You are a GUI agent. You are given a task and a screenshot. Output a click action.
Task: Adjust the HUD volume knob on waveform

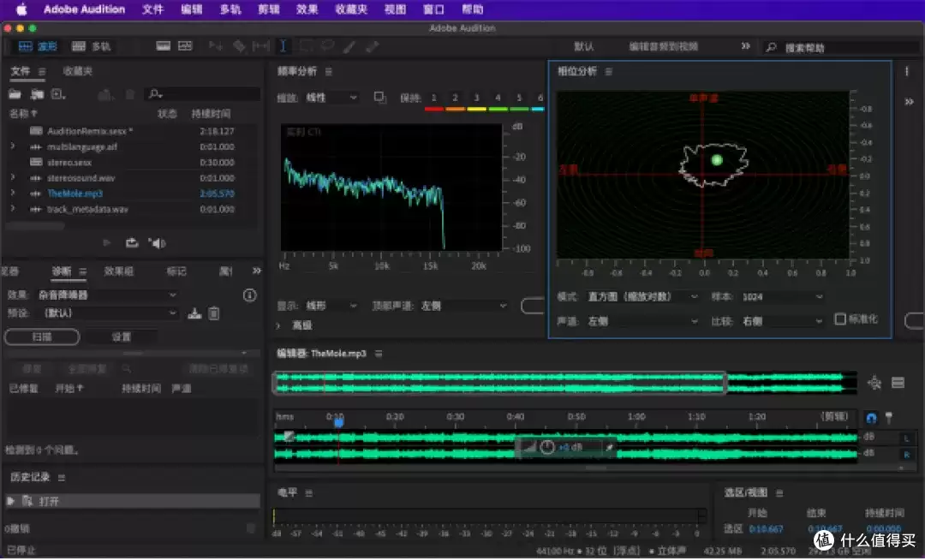click(547, 448)
